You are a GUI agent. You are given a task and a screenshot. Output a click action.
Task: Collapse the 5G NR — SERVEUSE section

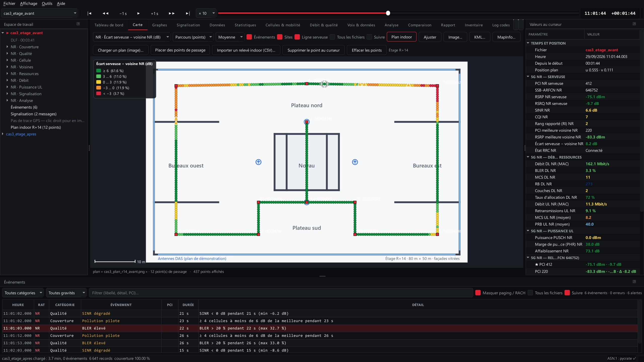528,77
